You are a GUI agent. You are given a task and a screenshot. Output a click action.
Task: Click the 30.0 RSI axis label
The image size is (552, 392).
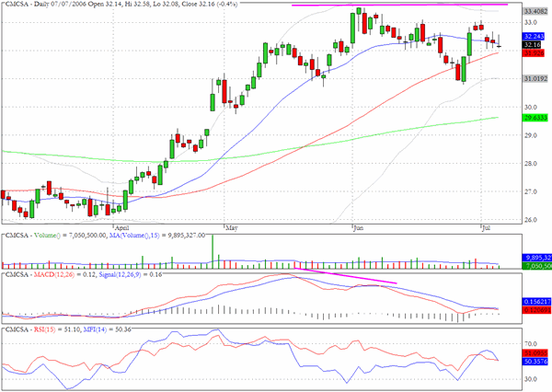[x=531, y=379]
